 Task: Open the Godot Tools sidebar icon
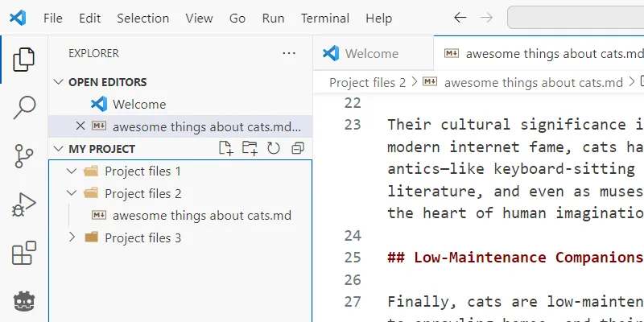24,302
